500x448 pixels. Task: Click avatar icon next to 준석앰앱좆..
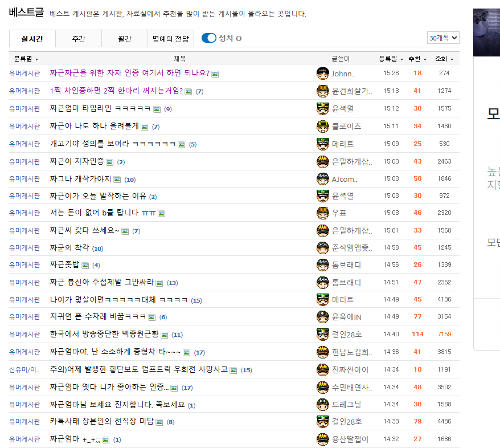pos(323,247)
